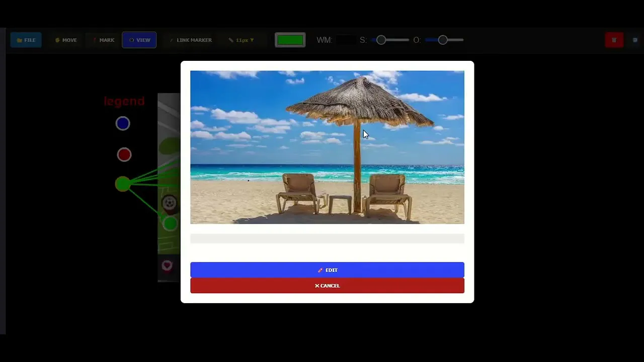Click the beach umbrella image preview
Viewport: 644px width, 362px height.
[327, 147]
